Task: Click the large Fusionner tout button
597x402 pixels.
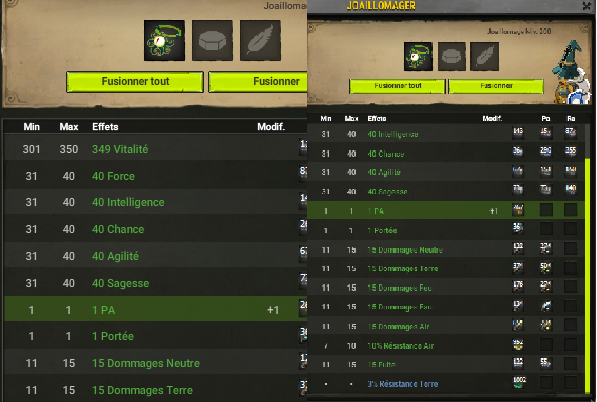Action: [x=135, y=81]
